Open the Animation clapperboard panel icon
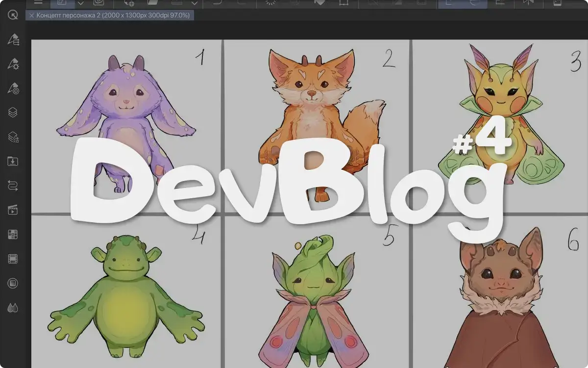 [13, 210]
